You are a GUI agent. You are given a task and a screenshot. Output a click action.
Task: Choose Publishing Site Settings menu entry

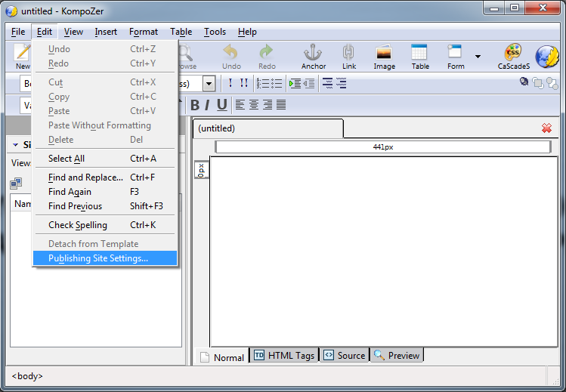pyautogui.click(x=98, y=258)
